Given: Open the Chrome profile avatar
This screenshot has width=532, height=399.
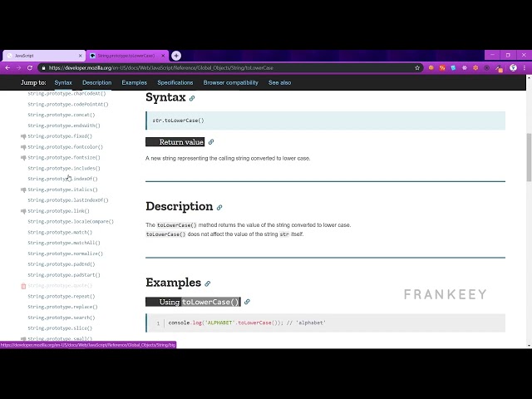Looking at the screenshot, I should point(513,68).
